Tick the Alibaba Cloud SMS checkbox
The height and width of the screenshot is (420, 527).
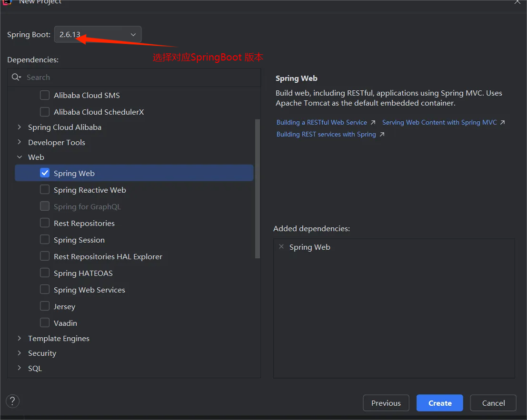coord(45,95)
